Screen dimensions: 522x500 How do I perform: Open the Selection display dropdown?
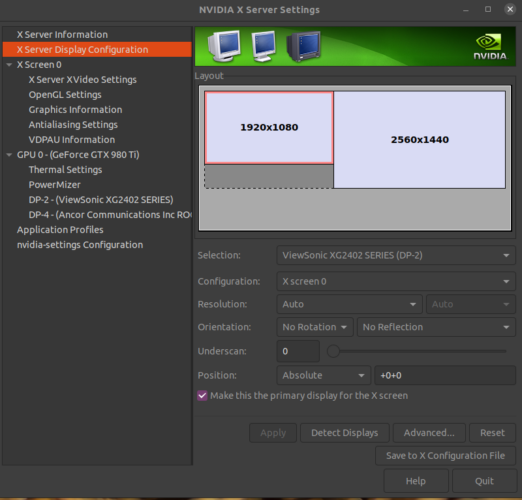click(396, 255)
